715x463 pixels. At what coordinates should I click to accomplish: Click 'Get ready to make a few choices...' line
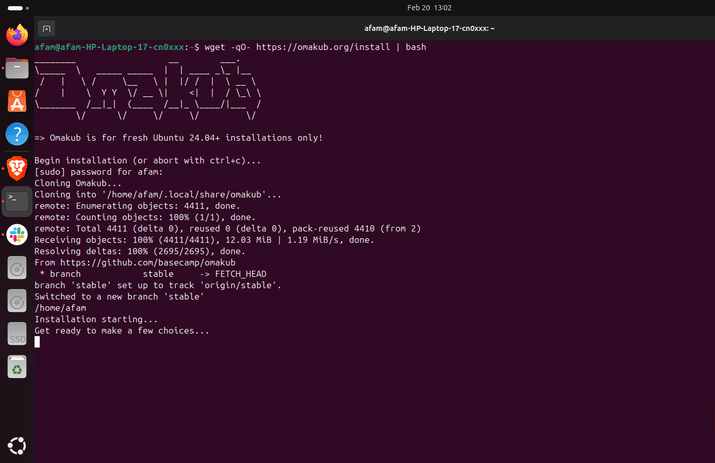pyautogui.click(x=122, y=331)
